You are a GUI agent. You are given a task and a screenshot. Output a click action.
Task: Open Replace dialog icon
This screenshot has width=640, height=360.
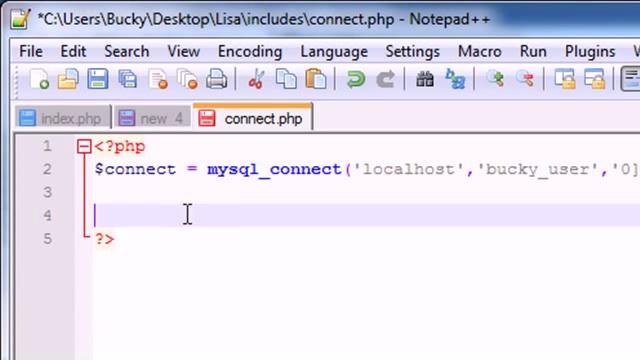pyautogui.click(x=455, y=79)
